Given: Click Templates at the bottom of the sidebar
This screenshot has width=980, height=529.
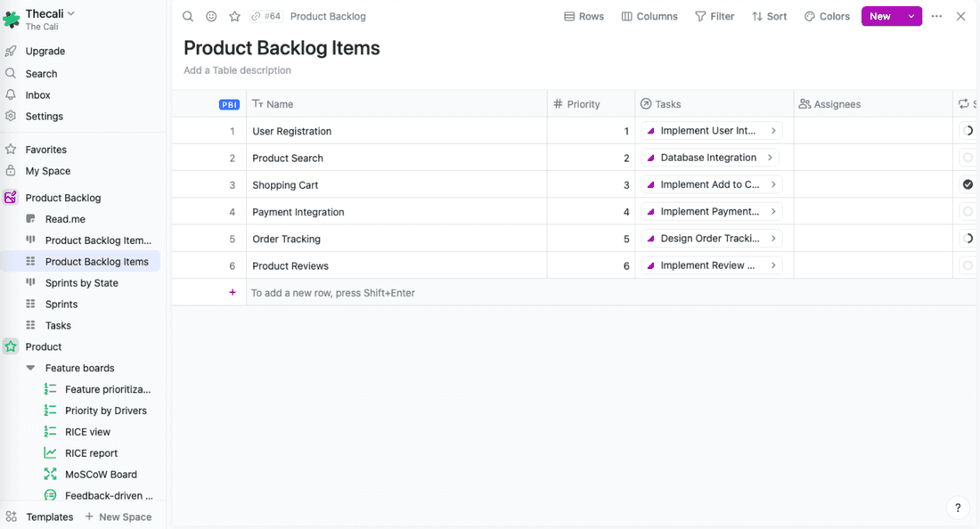Looking at the screenshot, I should (50, 517).
